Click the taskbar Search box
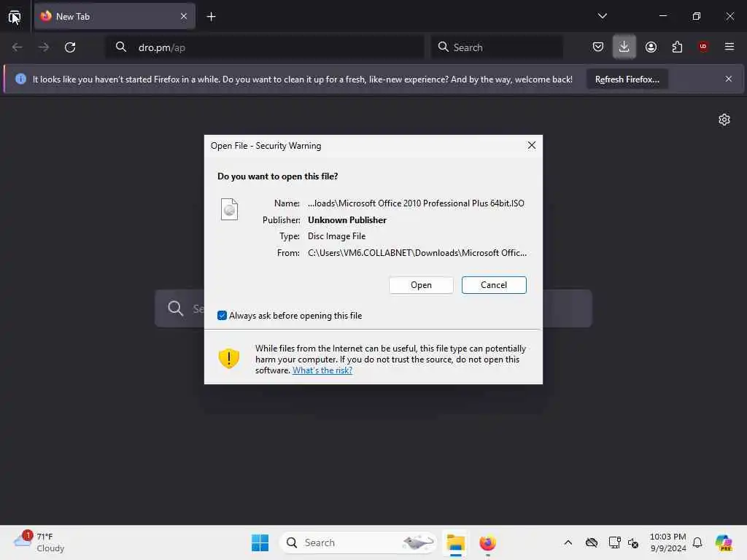This screenshot has height=560, width=747. coord(358,542)
